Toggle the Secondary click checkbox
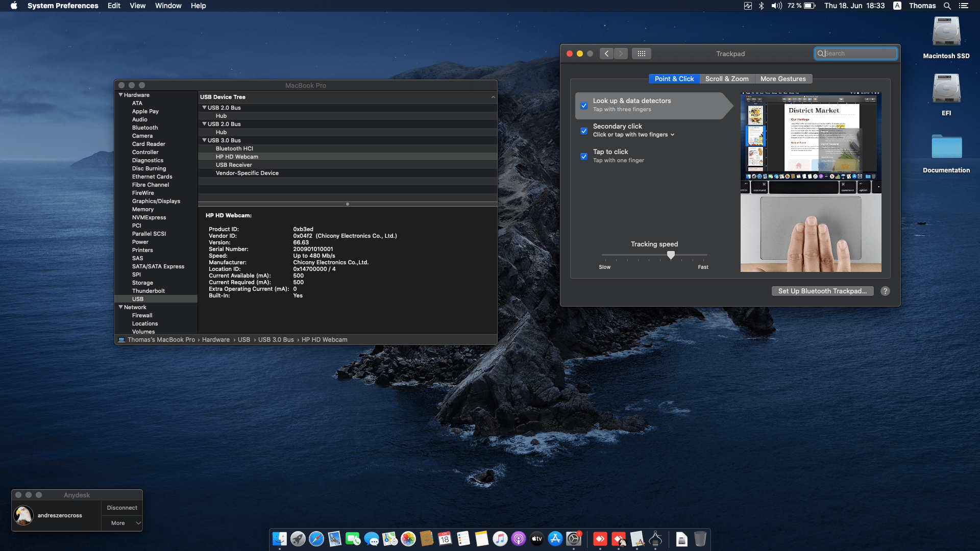980x551 pixels. pyautogui.click(x=584, y=131)
